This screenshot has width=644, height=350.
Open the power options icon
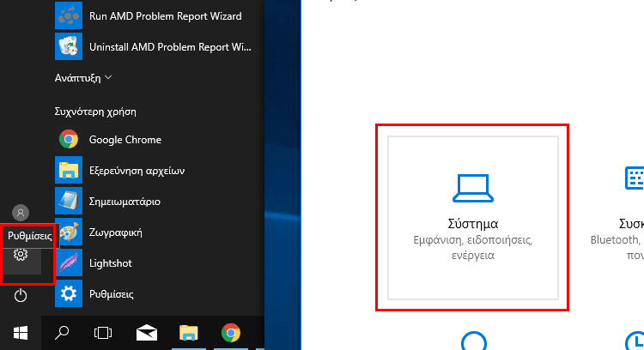[21, 296]
